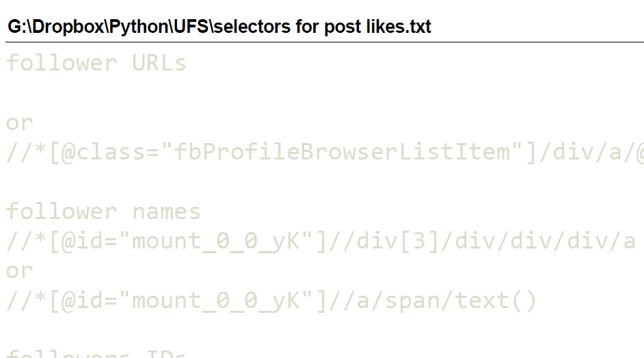Click the word "names" in the heading line
Viewport: 644px width, 358px height.
click(166, 212)
